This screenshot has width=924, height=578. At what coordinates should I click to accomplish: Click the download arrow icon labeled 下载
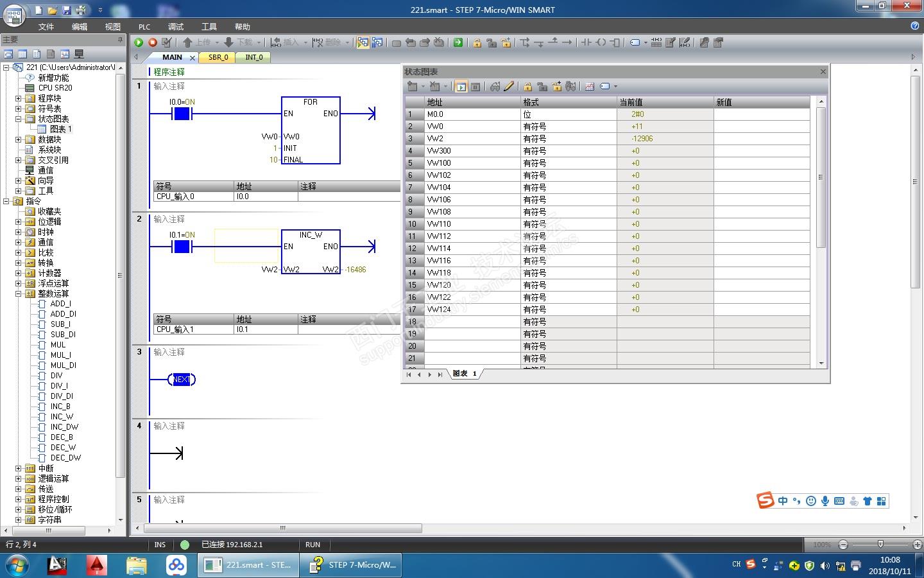(228, 42)
